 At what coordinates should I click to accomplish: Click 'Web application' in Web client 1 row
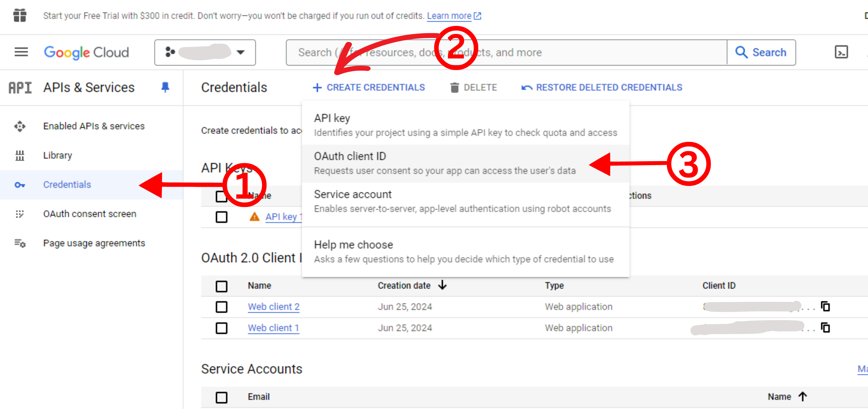coord(579,328)
